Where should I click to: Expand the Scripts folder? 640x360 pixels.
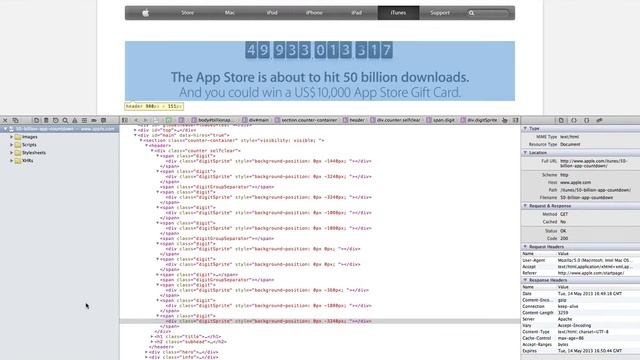[11, 145]
